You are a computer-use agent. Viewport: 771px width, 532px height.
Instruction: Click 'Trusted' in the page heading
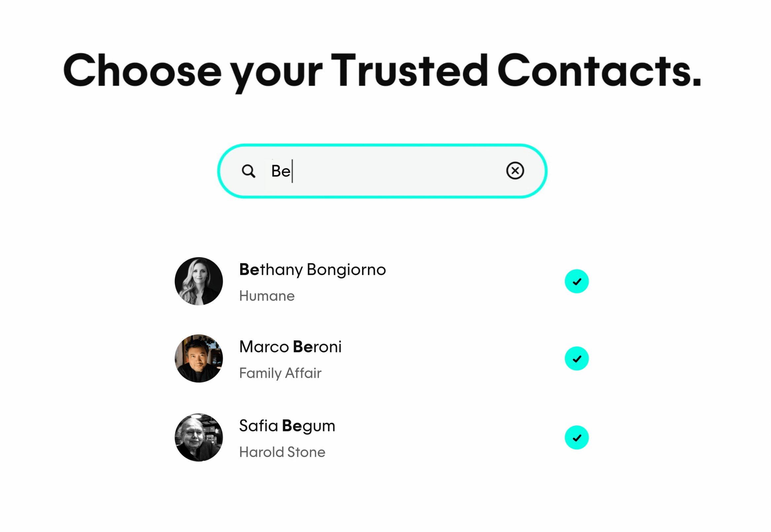click(x=409, y=71)
